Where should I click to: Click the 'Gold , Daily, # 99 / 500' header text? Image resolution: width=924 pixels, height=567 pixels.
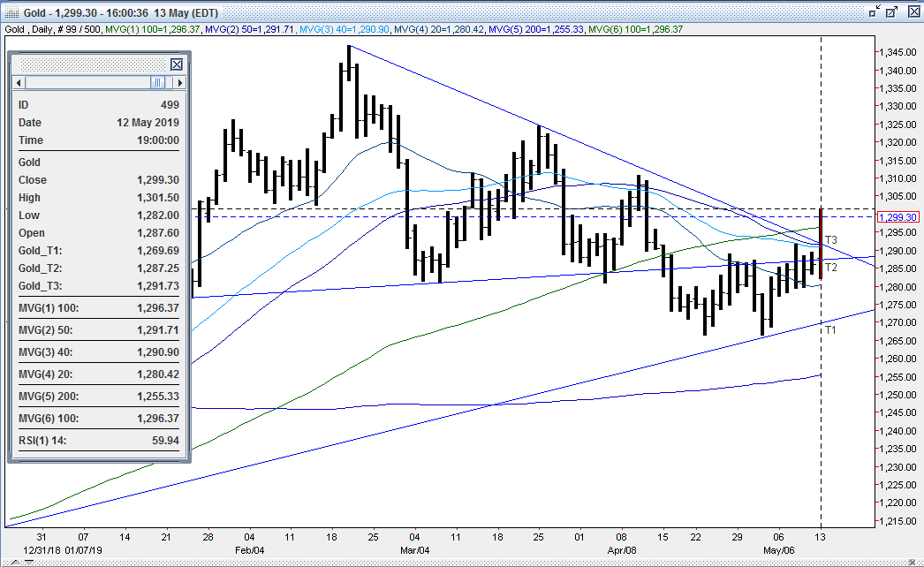pyautogui.click(x=53, y=29)
